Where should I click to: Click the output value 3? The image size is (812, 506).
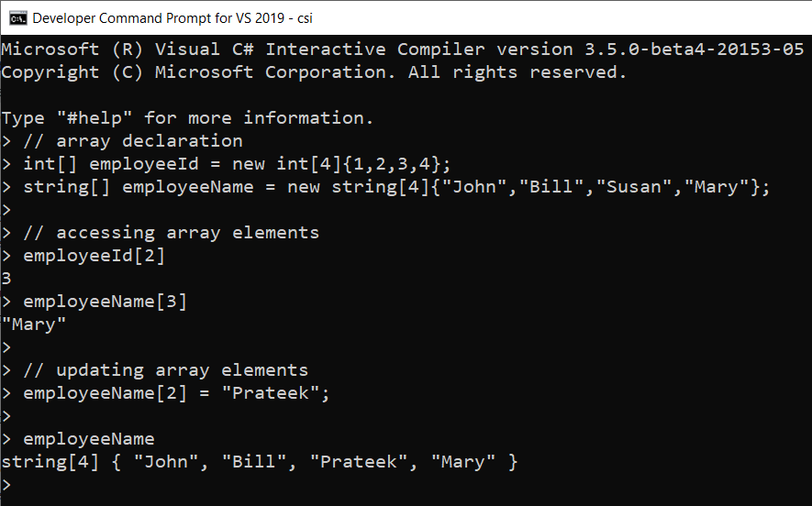tap(6, 279)
